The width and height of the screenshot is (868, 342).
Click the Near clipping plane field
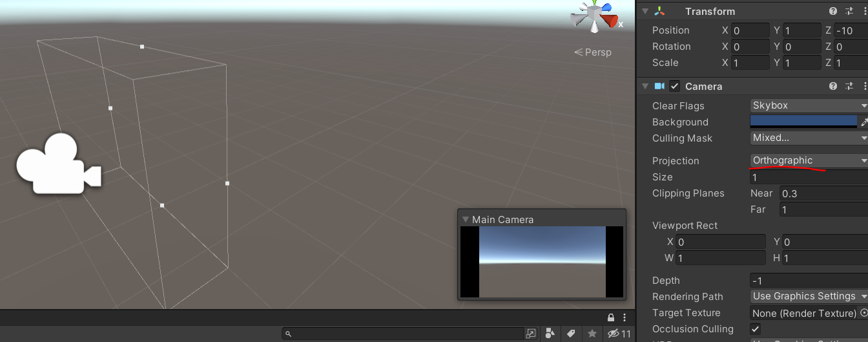tap(823, 193)
